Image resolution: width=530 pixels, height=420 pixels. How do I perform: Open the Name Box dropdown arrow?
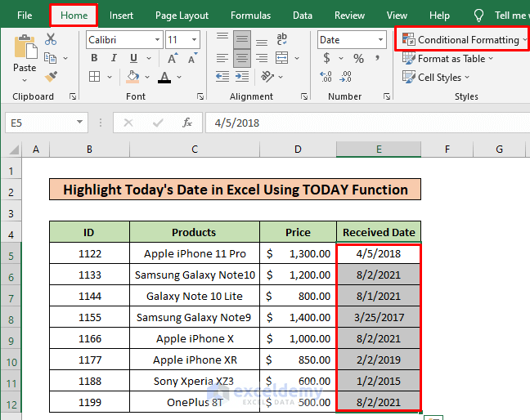click(80, 123)
